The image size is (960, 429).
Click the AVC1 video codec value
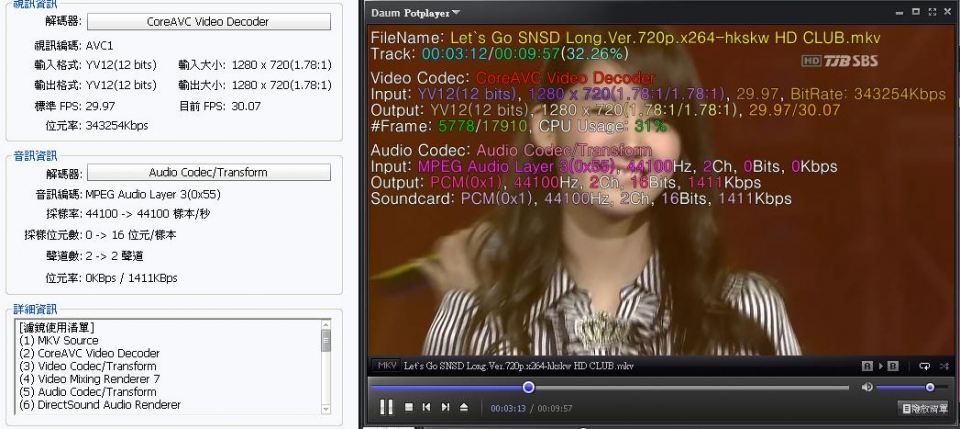(99, 46)
